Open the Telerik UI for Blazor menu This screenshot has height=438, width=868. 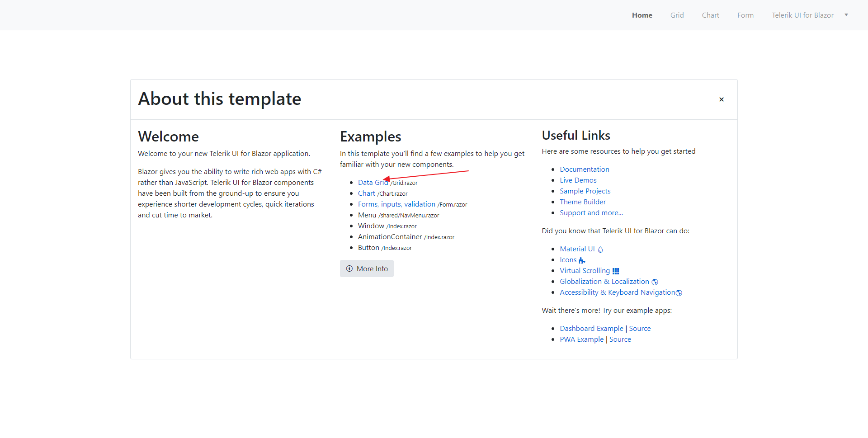(802, 15)
